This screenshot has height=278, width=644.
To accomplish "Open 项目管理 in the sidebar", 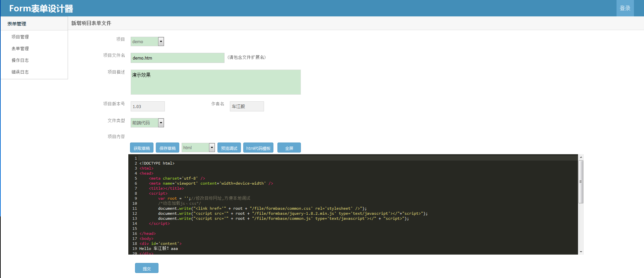I will tap(20, 37).
